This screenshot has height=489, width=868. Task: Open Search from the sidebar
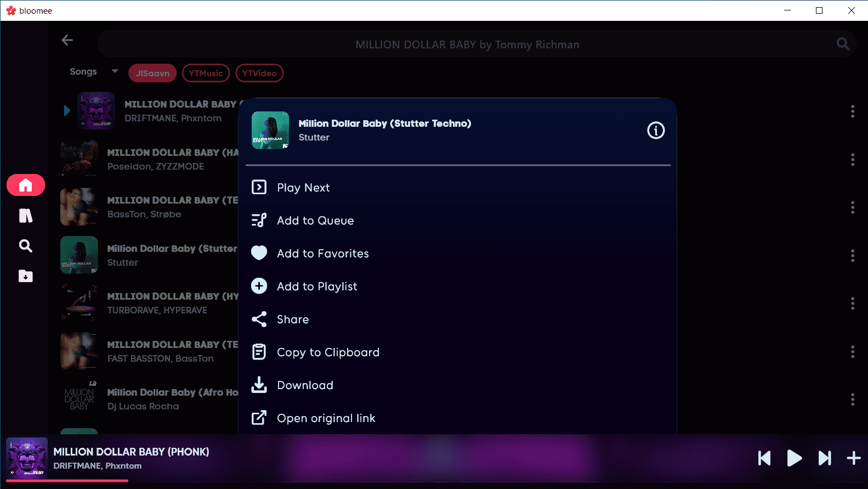[x=26, y=246]
